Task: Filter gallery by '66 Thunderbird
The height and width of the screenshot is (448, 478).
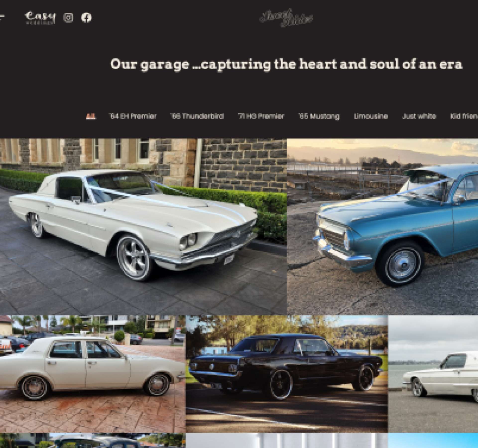Action: click(x=197, y=116)
